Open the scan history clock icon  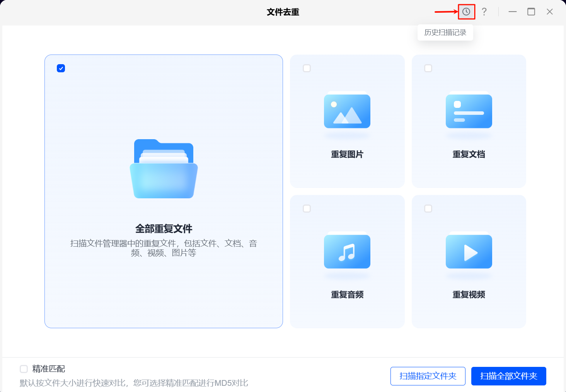pyautogui.click(x=466, y=12)
